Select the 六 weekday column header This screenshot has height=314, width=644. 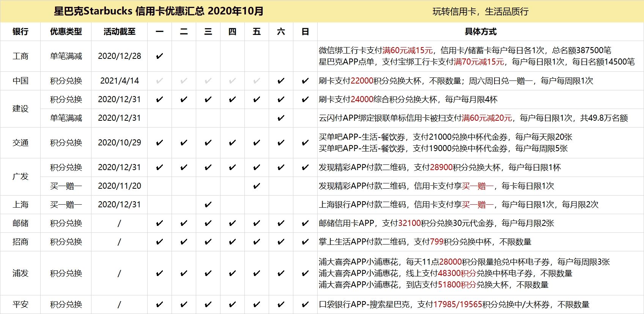(281, 32)
